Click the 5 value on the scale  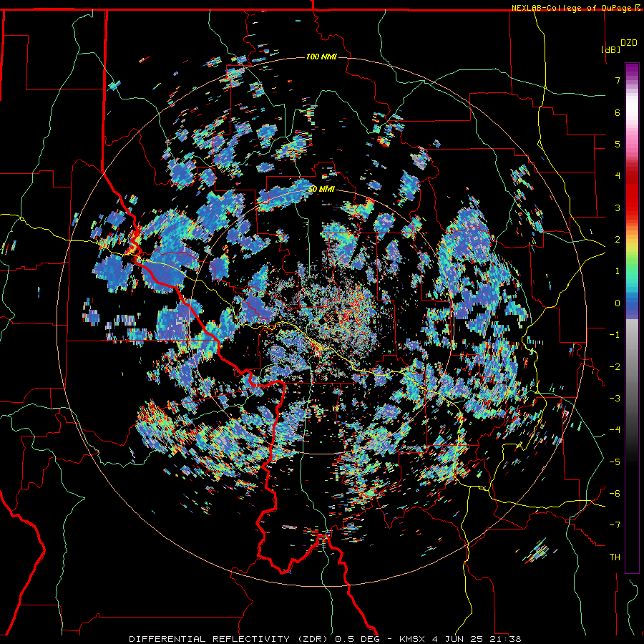pos(618,144)
